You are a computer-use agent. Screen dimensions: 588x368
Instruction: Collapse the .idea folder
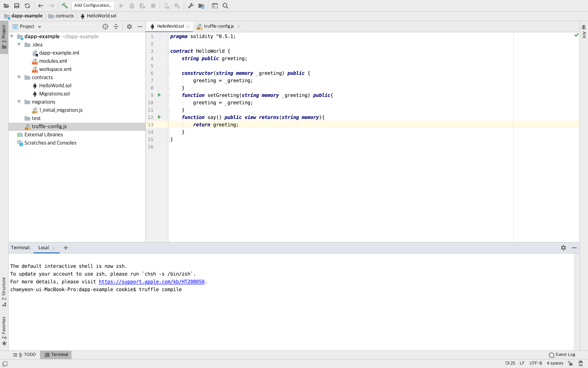[19, 45]
